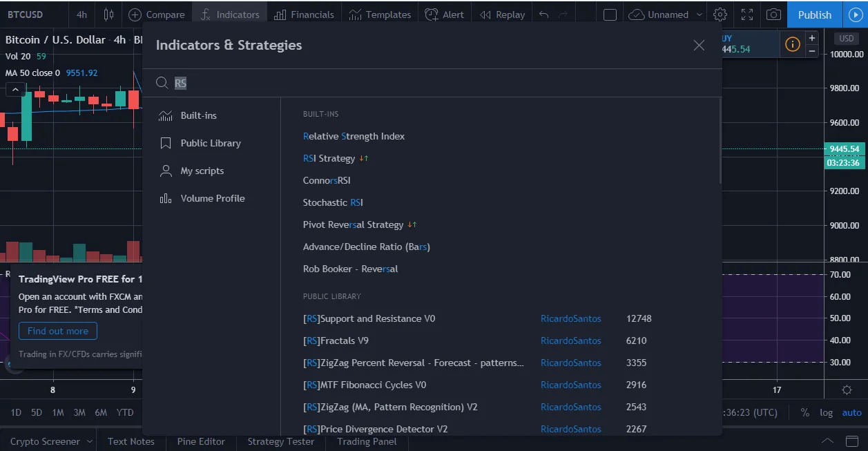The height and width of the screenshot is (451, 868).
Task: Take a chart snapshot with camera icon
Action: (x=774, y=15)
